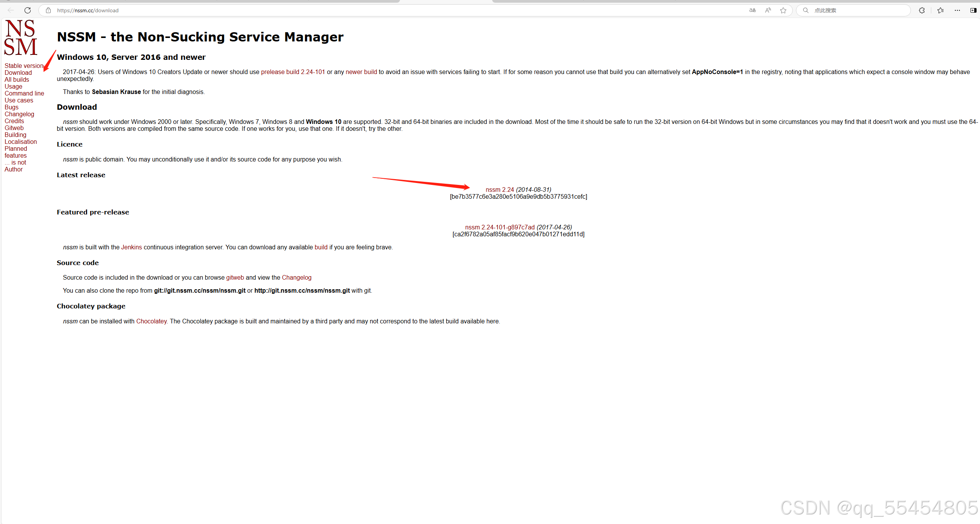
Task: Add page to favorites star icon
Action: [x=783, y=10]
